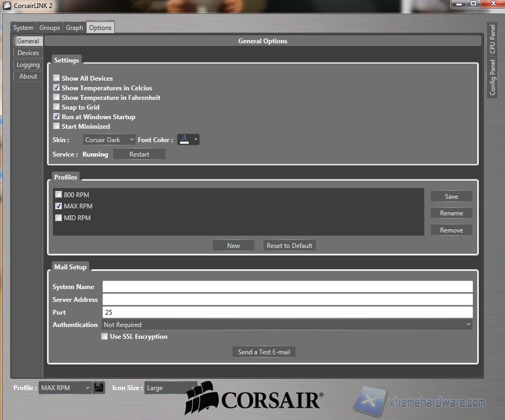
Task: Click the Server Address input field
Action: (288, 299)
